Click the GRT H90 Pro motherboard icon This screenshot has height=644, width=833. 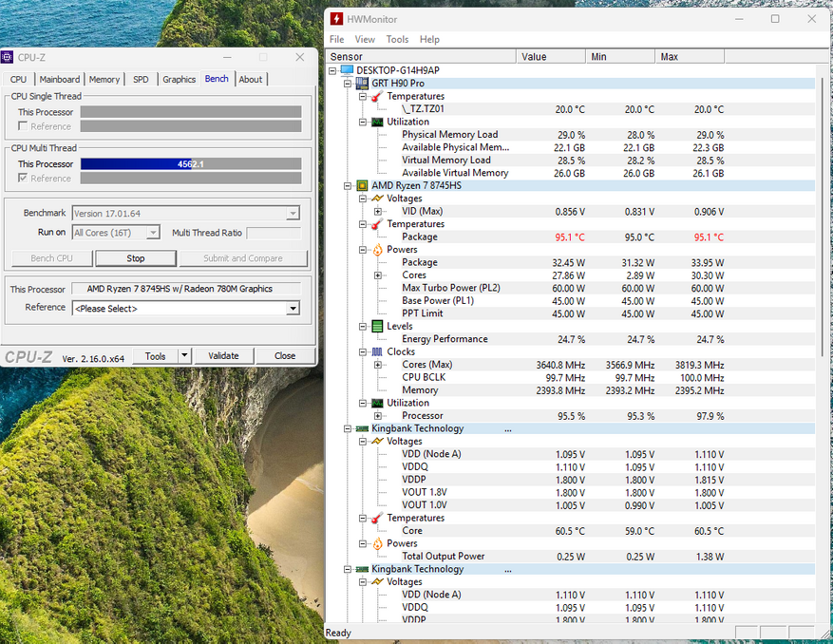(x=362, y=84)
